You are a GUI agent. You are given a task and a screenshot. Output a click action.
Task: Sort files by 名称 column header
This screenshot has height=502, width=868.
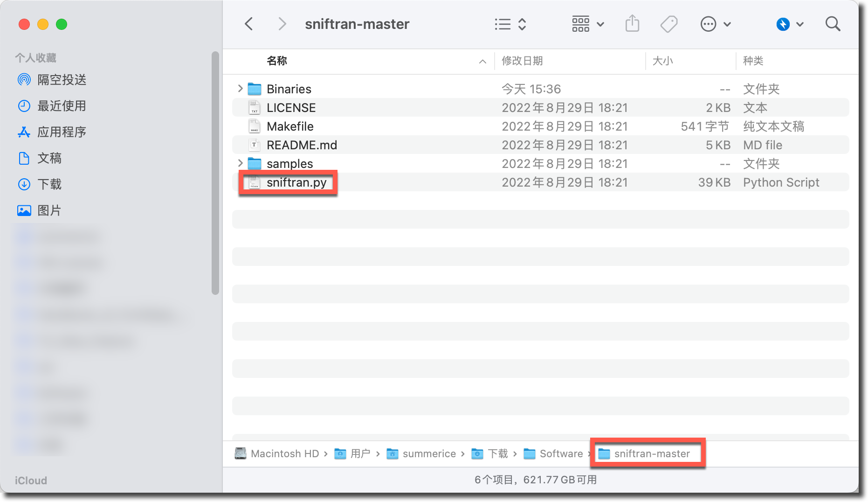pos(277,61)
